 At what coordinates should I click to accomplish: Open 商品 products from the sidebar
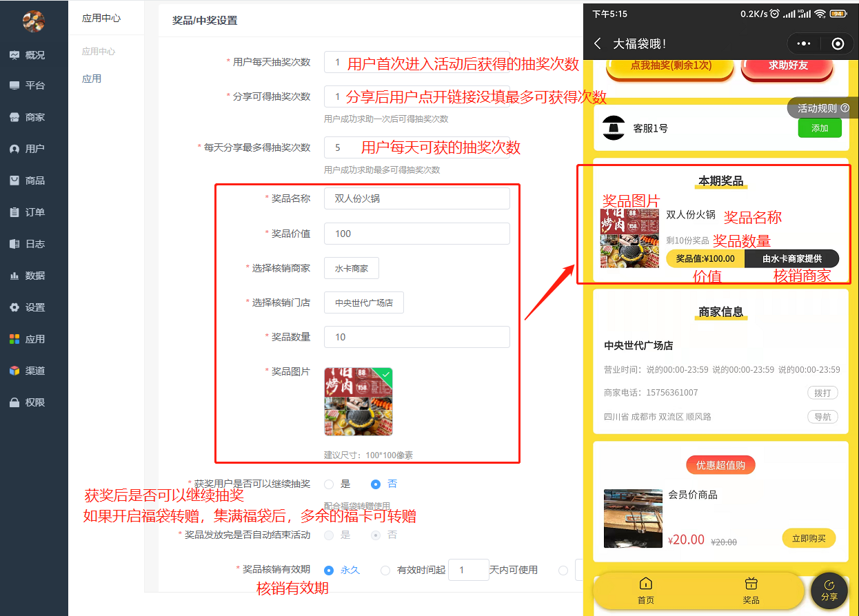click(28, 181)
